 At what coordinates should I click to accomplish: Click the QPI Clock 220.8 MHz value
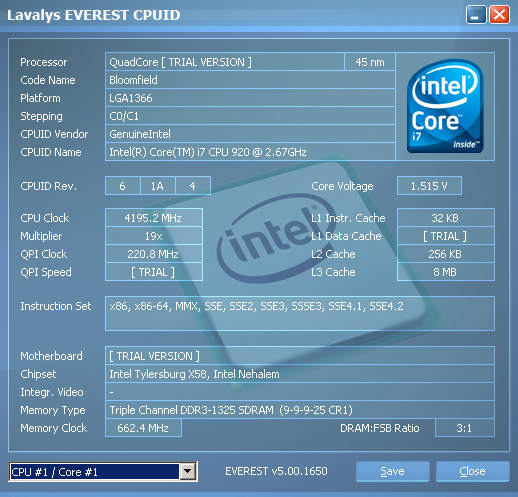pyautogui.click(x=154, y=254)
